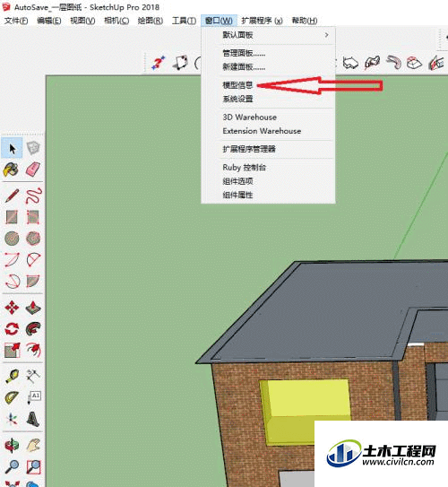
Task: Select the Line pencil tool
Action: pyautogui.click(x=12, y=196)
